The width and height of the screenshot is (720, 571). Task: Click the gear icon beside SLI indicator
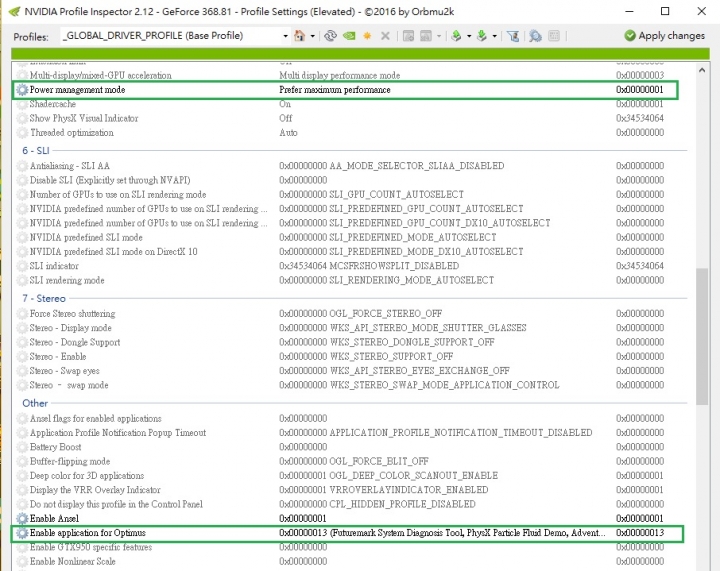coord(22,266)
